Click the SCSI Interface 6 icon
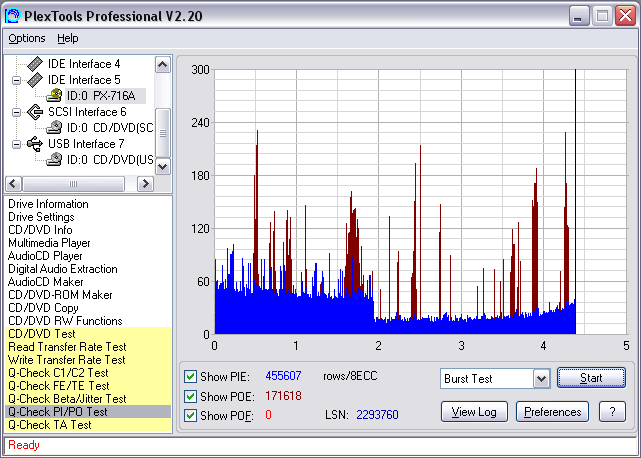 35,112
